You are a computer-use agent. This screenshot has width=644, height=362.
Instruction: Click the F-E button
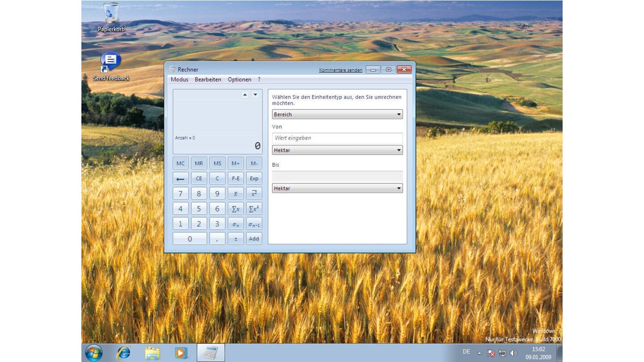pyautogui.click(x=236, y=178)
